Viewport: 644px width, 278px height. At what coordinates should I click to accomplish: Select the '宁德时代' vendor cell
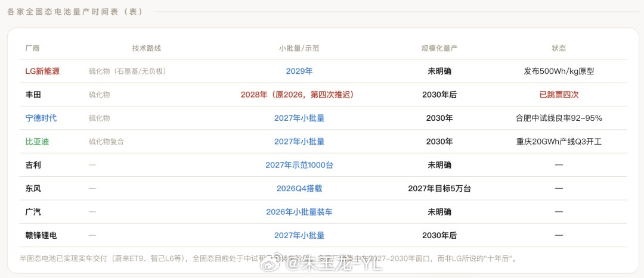[41, 118]
